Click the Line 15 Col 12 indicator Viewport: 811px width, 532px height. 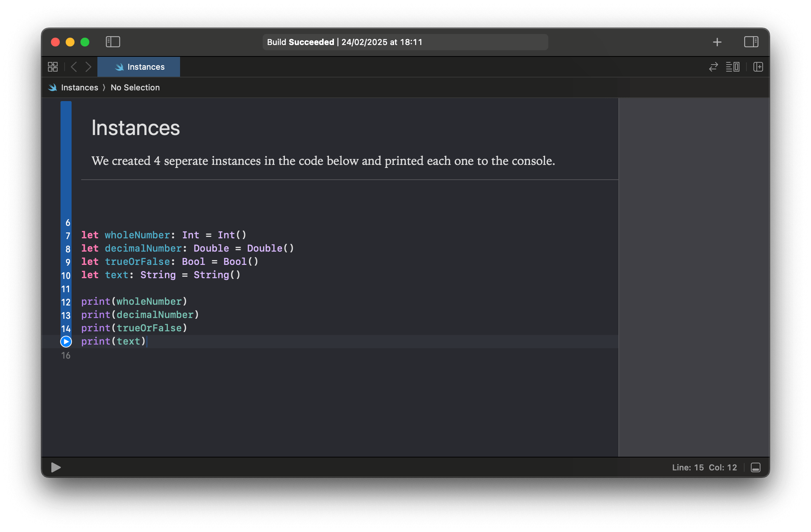[704, 467]
